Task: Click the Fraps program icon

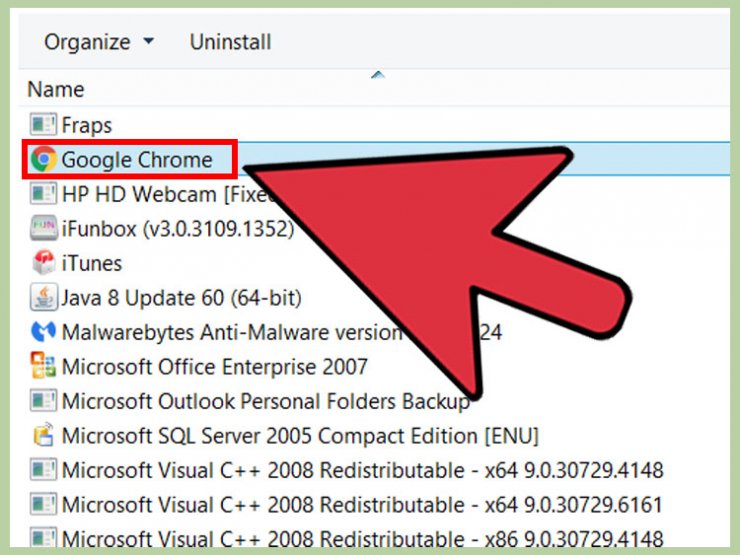Action: (x=43, y=125)
